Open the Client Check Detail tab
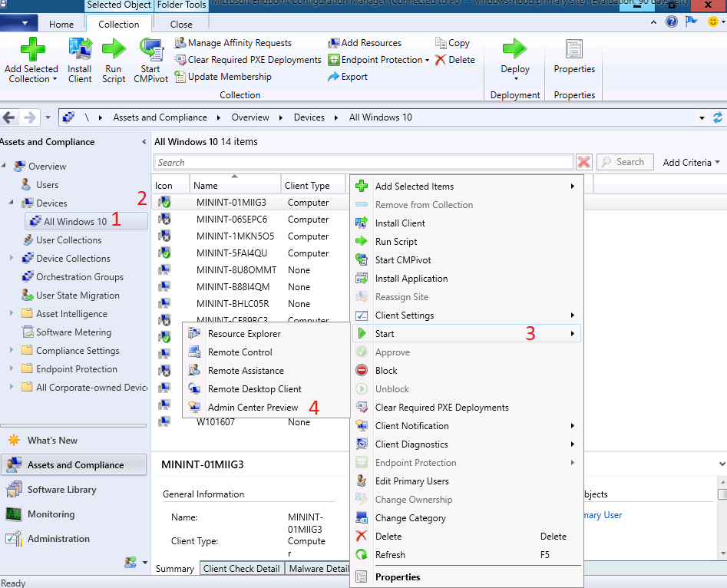The image size is (727, 588). pos(242,569)
